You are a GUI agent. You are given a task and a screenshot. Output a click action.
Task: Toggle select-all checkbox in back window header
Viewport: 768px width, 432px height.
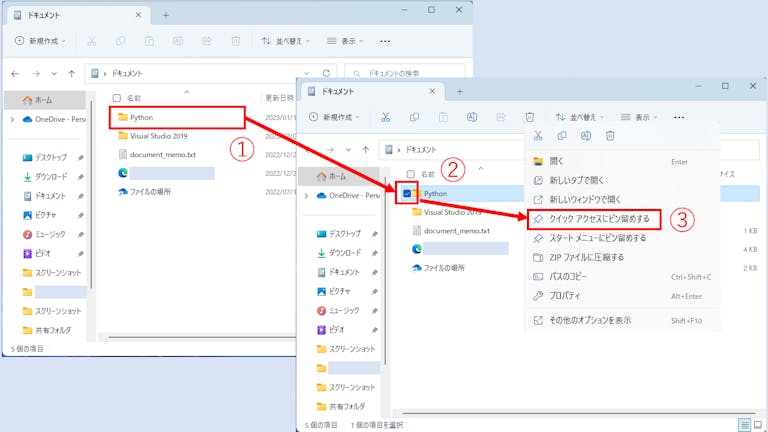pyautogui.click(x=117, y=98)
